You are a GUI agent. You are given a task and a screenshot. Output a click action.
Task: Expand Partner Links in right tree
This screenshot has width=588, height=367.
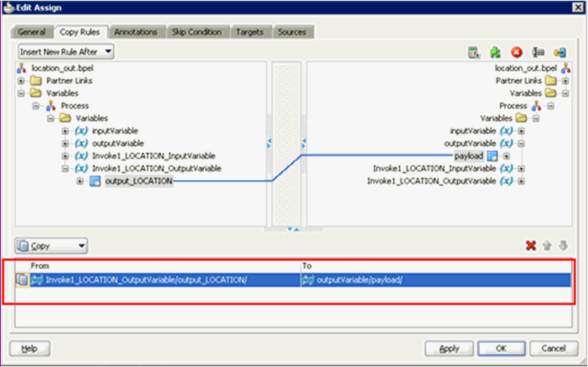pyautogui.click(x=565, y=81)
